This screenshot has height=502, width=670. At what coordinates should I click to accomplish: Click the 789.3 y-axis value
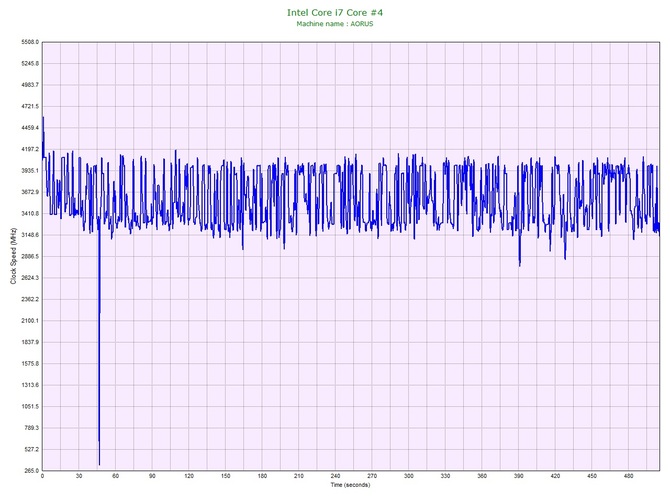pos(31,428)
